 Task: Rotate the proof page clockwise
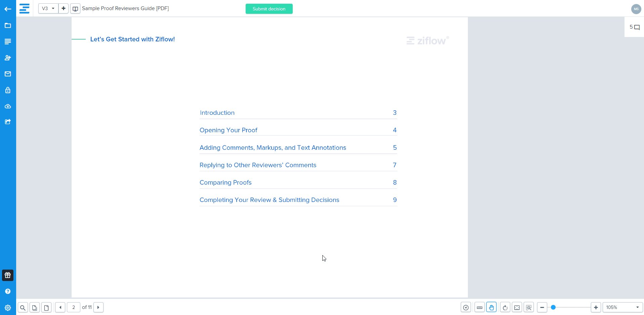click(x=505, y=307)
